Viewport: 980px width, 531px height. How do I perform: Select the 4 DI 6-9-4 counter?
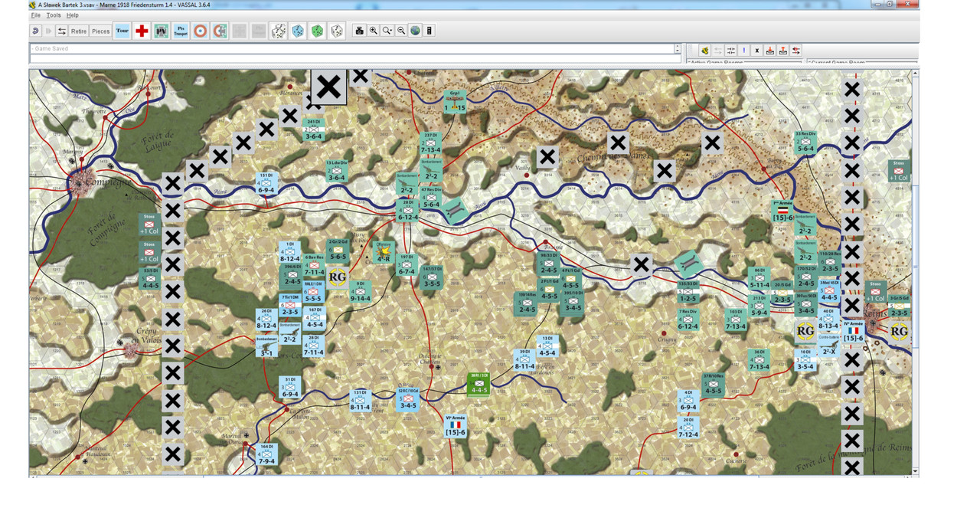(688, 401)
